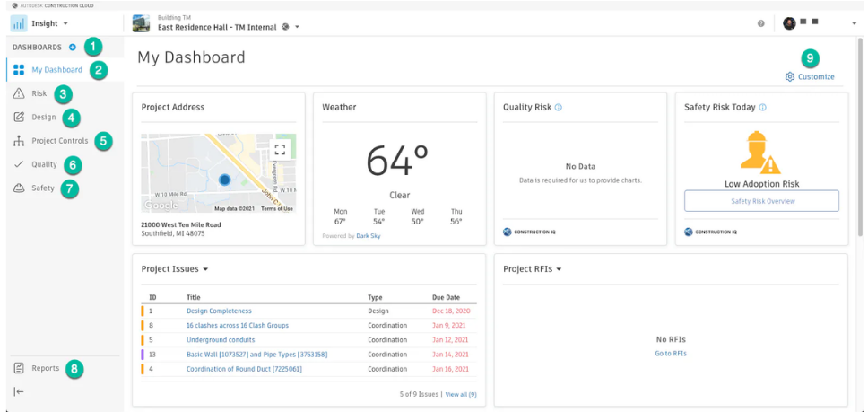Image resolution: width=868 pixels, height=412 pixels.
Task: Click the Risk warning-triangle icon
Action: click(19, 93)
